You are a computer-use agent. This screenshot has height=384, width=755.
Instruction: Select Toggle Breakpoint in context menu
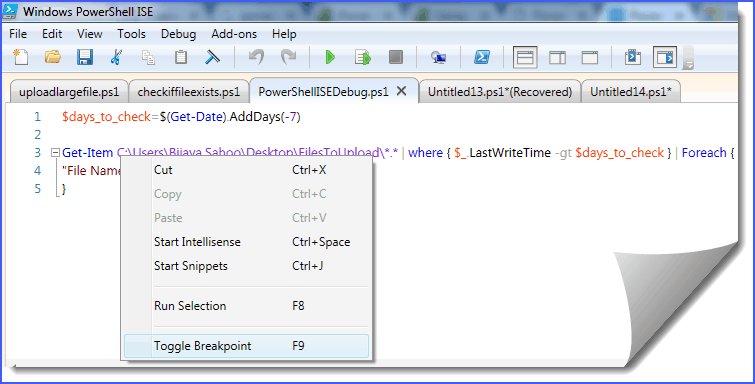[247, 346]
